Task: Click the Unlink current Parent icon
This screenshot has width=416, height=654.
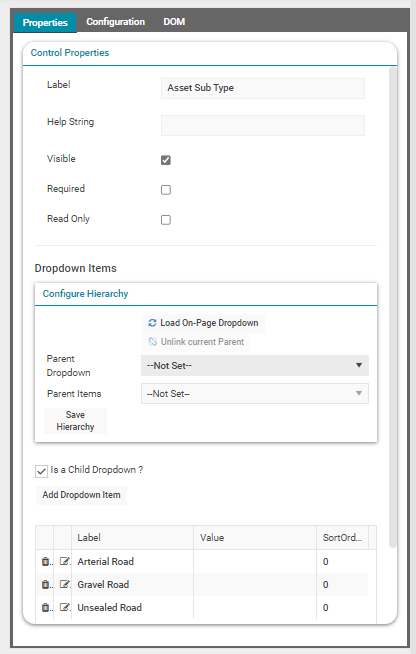Action: click(x=152, y=342)
